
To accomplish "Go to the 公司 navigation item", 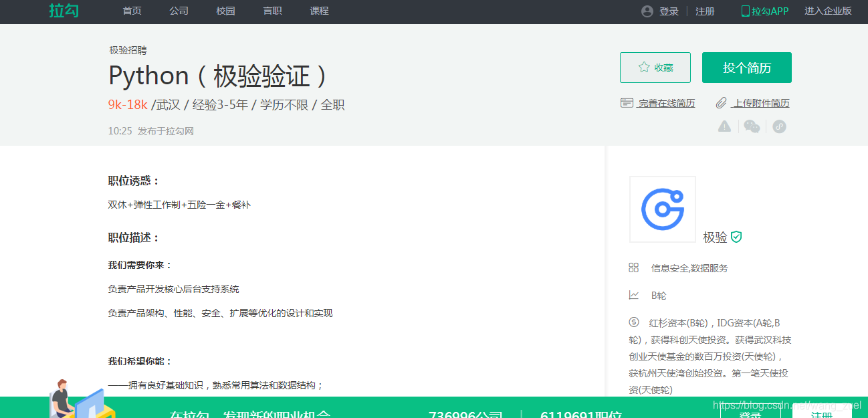I will tap(179, 11).
